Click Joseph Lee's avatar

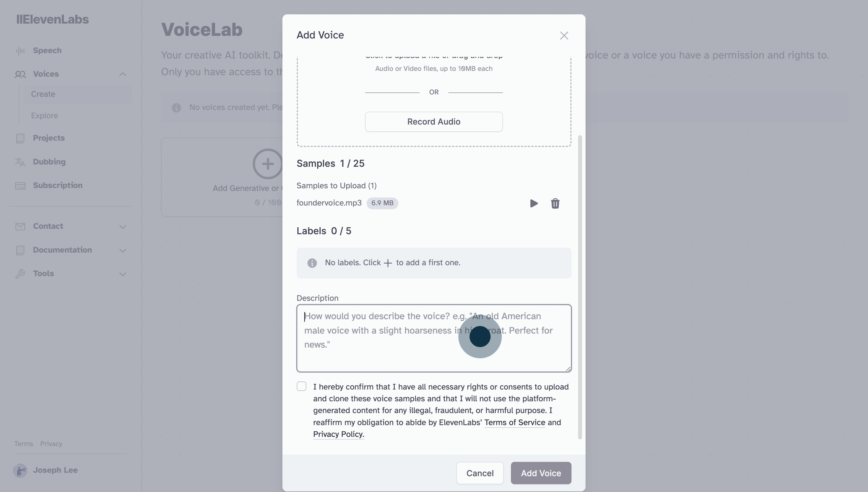point(20,470)
